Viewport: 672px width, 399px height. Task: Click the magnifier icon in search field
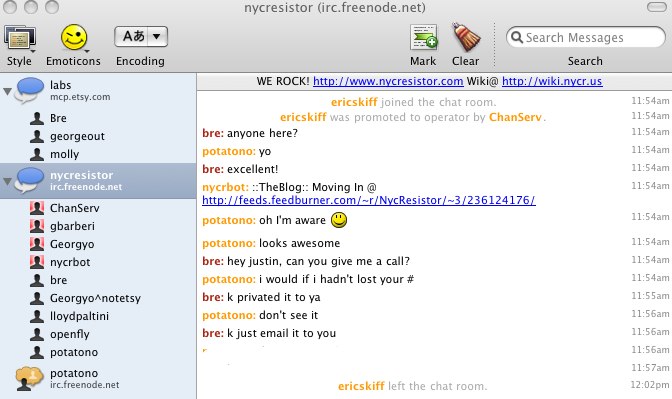point(517,37)
